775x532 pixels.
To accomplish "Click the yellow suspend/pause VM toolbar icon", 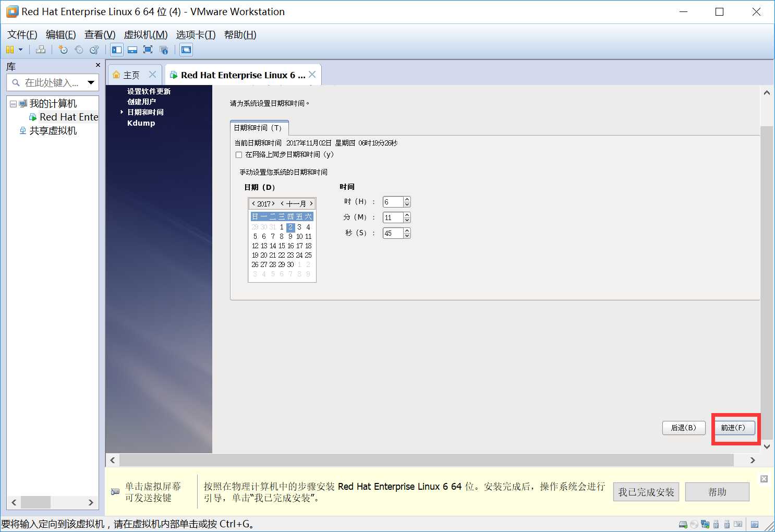I will coord(10,50).
